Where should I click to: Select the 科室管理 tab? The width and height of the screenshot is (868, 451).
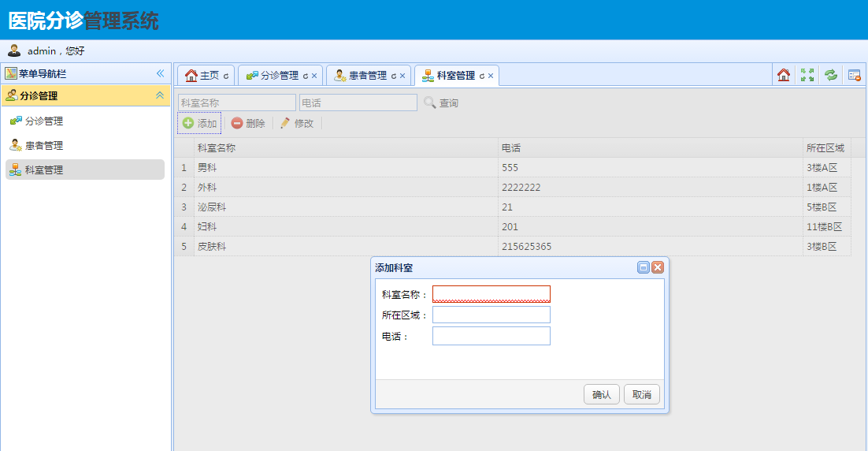[455, 76]
